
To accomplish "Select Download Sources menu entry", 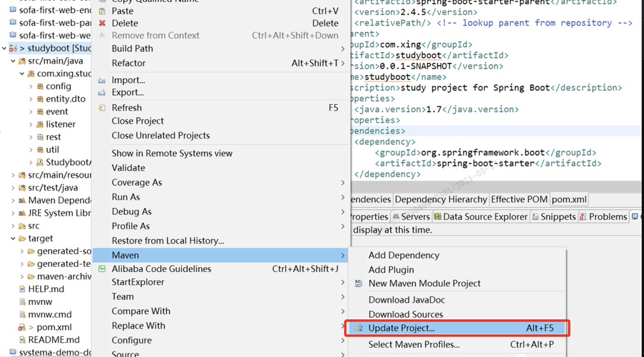I will (x=405, y=314).
